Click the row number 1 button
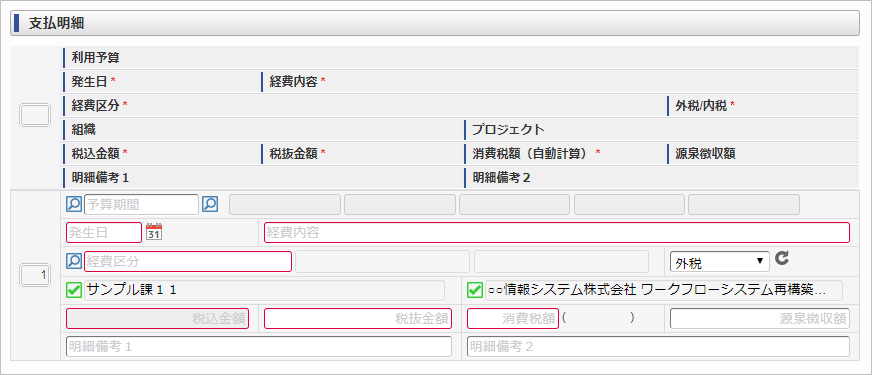 pos(36,275)
